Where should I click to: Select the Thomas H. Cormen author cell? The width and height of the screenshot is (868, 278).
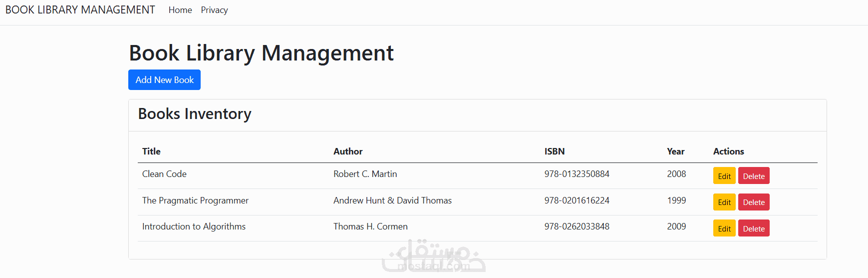370,226
